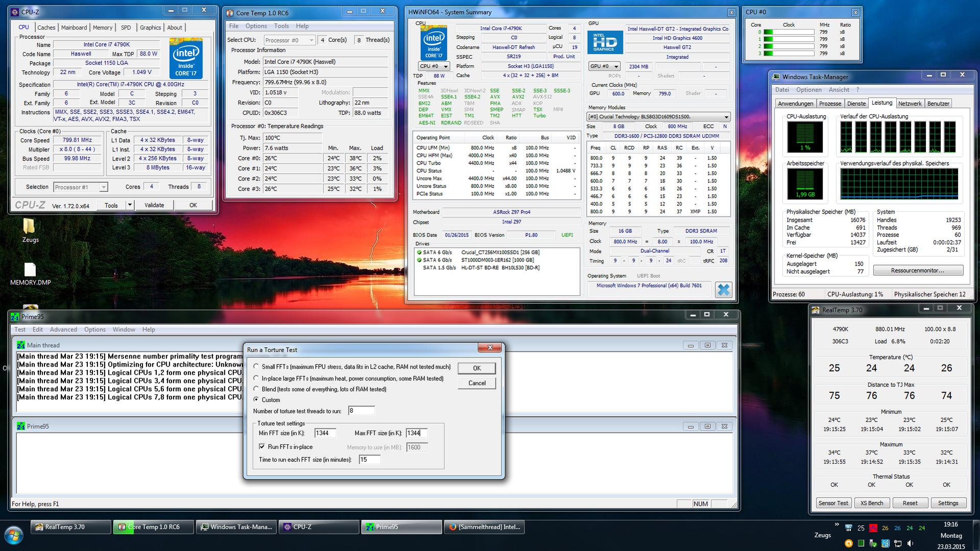
Task: Switch to the Netzwerk tab in Task-Manager
Action: pyautogui.click(x=910, y=104)
